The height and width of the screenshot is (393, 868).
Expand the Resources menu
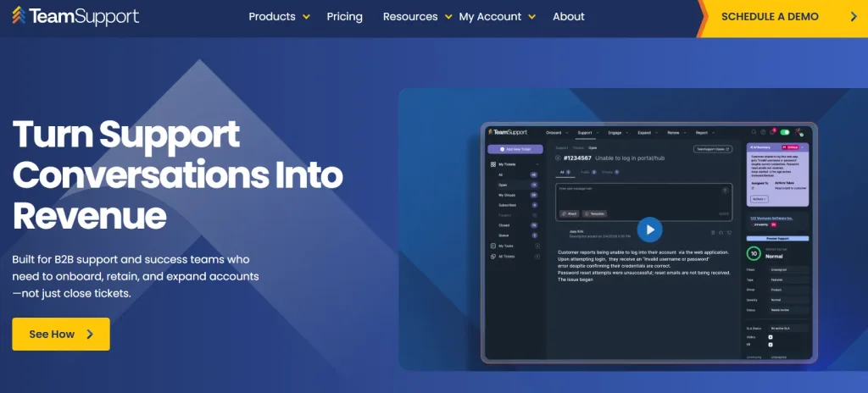coord(417,17)
